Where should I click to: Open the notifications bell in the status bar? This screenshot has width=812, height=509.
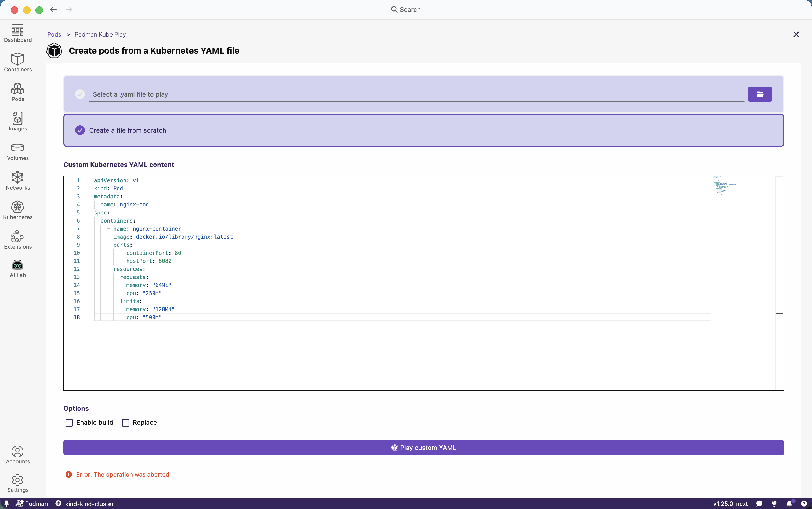point(789,504)
